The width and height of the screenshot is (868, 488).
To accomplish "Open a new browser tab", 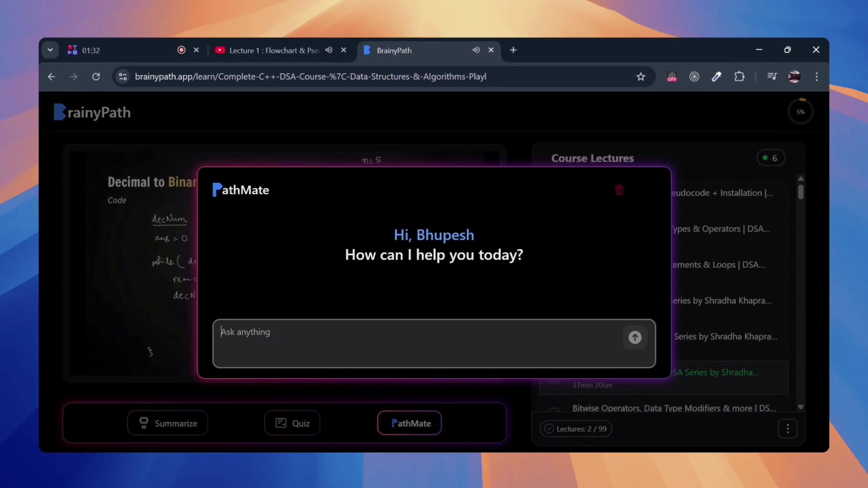I will (513, 50).
